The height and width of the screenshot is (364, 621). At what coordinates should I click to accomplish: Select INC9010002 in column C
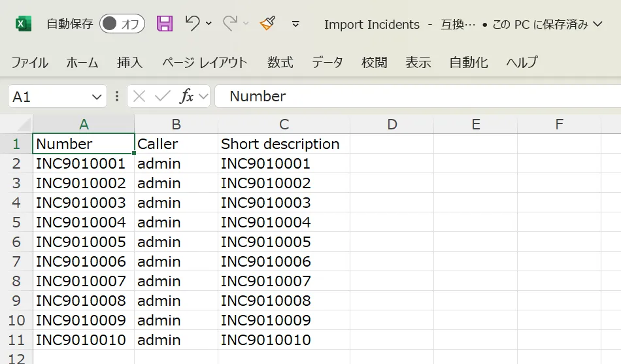284,183
